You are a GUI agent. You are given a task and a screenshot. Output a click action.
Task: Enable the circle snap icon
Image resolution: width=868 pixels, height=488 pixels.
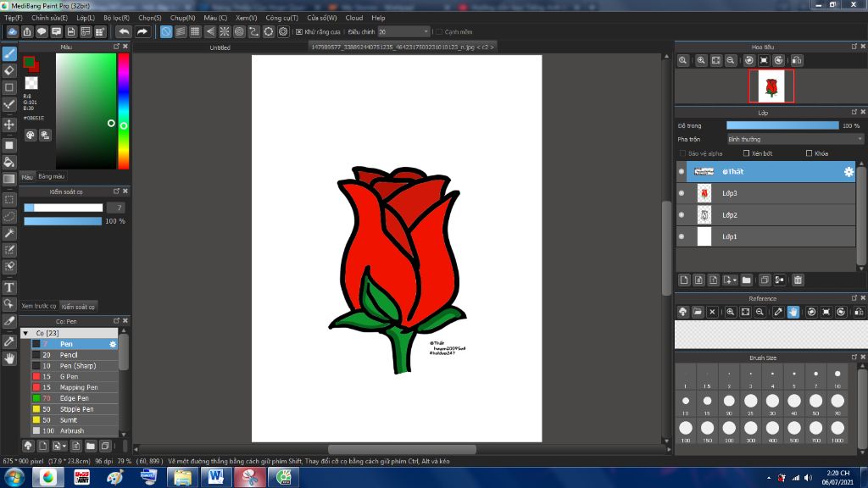click(x=239, y=31)
